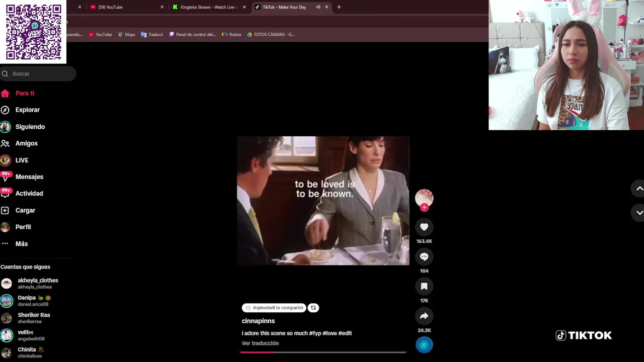Click the Buscar search field
Screen dimensions: 644x362
(38, 74)
